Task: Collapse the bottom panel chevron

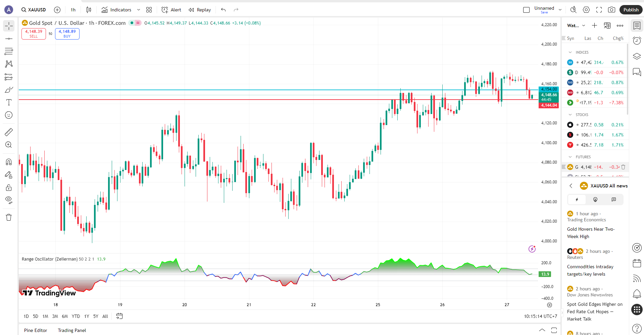Action: click(x=542, y=330)
